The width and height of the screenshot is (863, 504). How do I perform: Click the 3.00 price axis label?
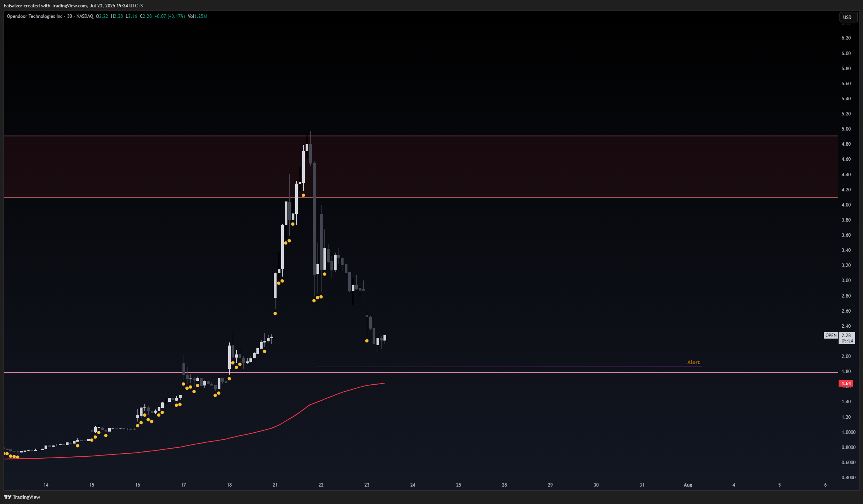coord(846,280)
